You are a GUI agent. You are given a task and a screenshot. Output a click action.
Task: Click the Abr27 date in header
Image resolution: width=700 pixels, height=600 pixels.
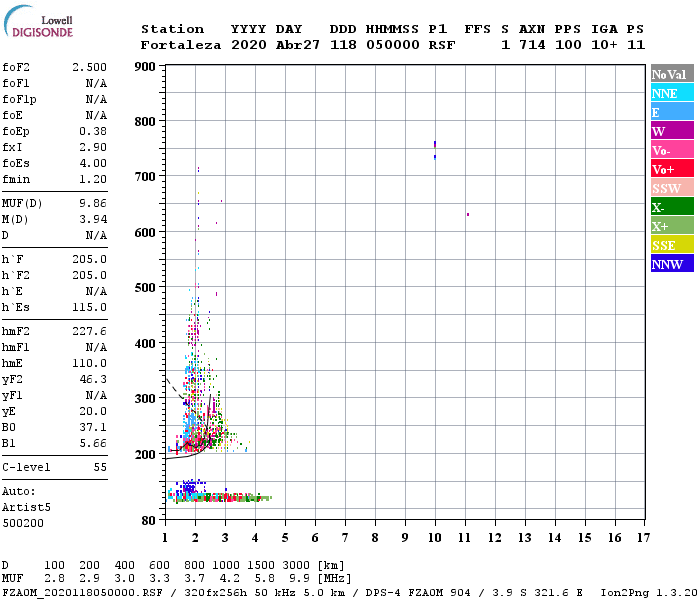click(298, 45)
